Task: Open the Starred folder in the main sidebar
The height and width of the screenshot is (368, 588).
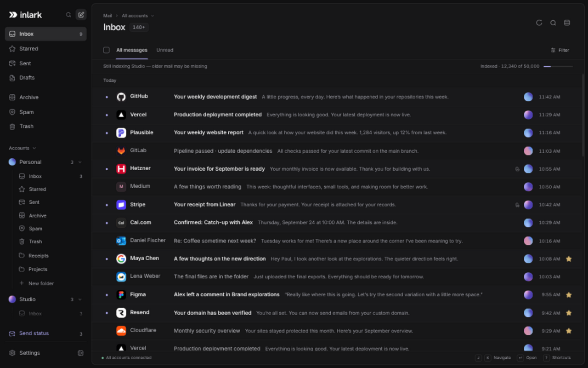Action: (x=45, y=49)
